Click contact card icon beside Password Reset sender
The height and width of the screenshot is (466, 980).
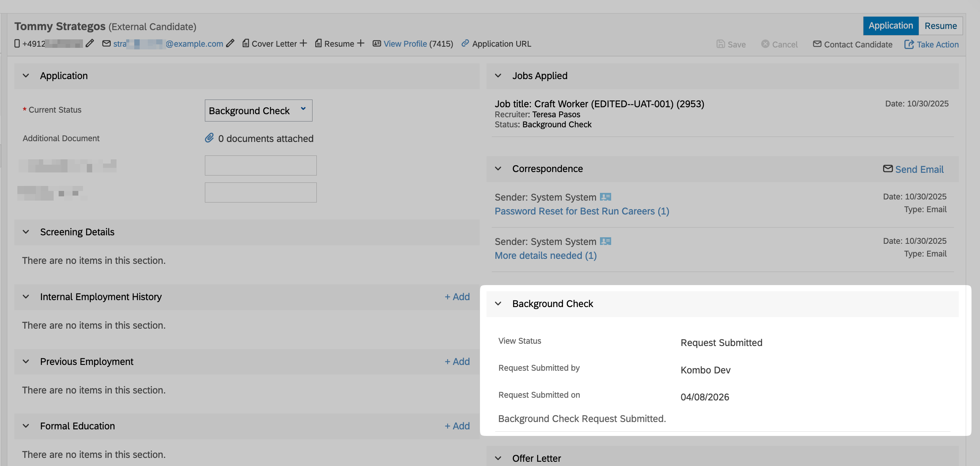(x=605, y=197)
